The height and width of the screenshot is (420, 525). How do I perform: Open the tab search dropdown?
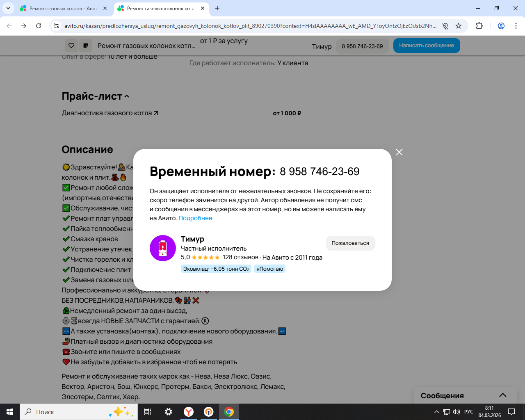8,8
